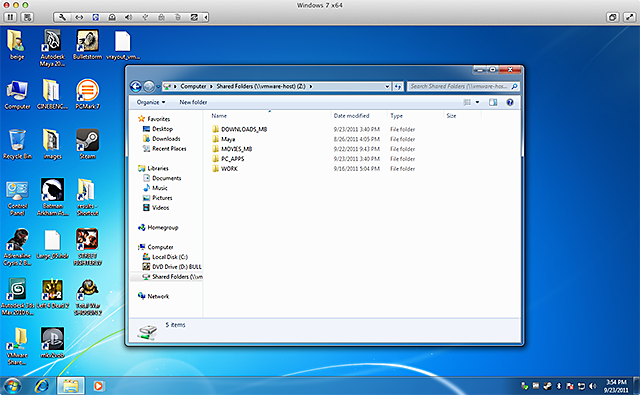Click Bluetooth icon in system tray
This screenshot has height=395, width=640.
(x=559, y=386)
